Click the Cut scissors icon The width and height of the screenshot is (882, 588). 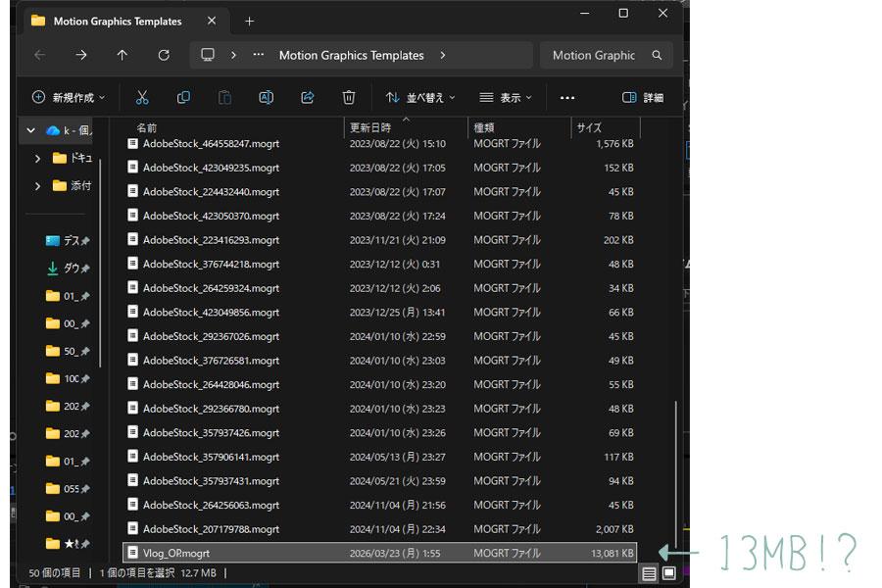pyautogui.click(x=142, y=97)
